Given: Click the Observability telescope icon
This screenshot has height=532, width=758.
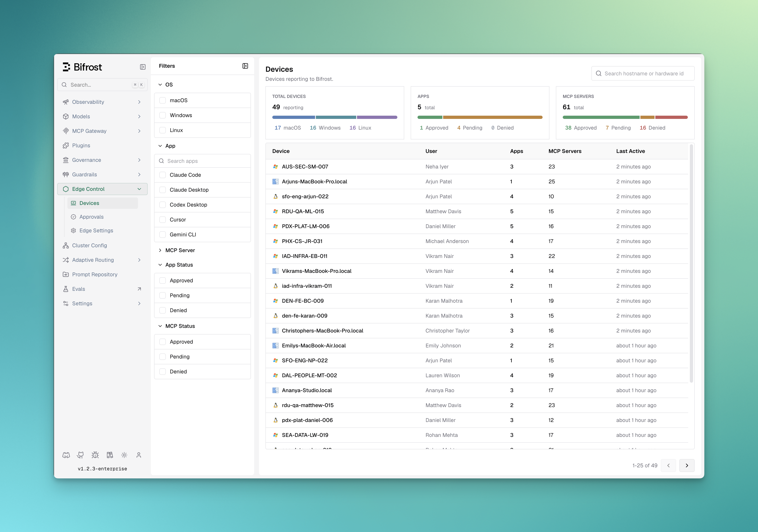Looking at the screenshot, I should point(66,102).
